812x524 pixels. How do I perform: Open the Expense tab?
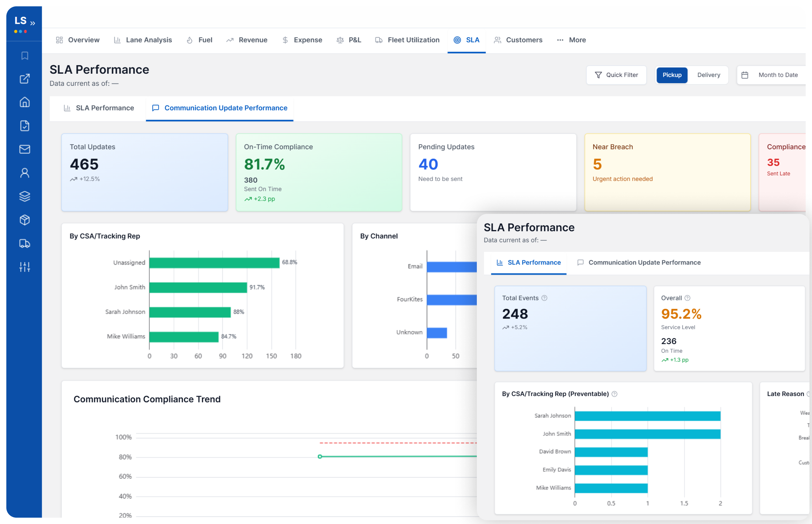pos(302,40)
